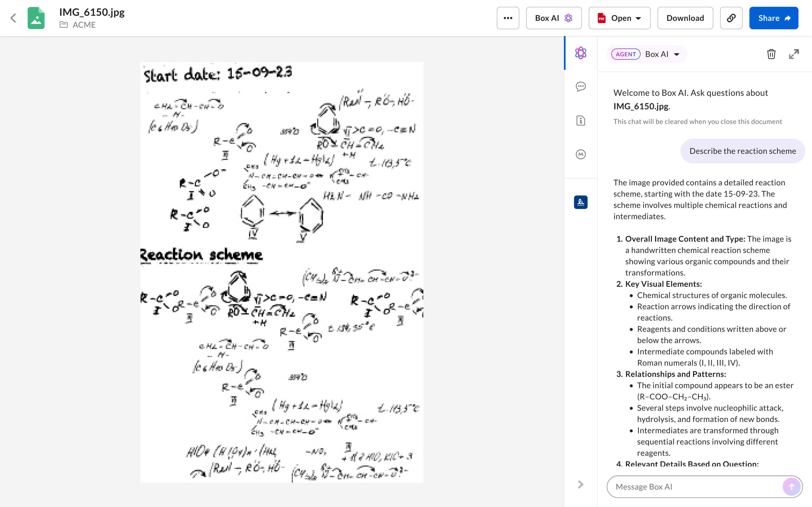Click the Download button
Viewport: 812px width, 507px height.
685,18
